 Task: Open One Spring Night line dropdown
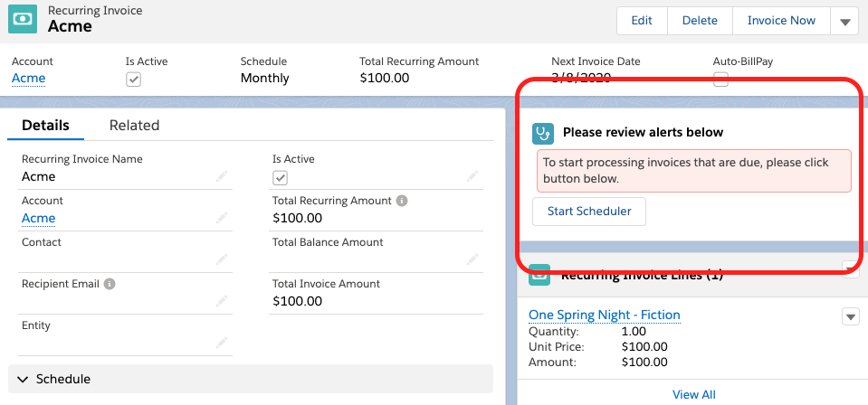[x=850, y=316]
